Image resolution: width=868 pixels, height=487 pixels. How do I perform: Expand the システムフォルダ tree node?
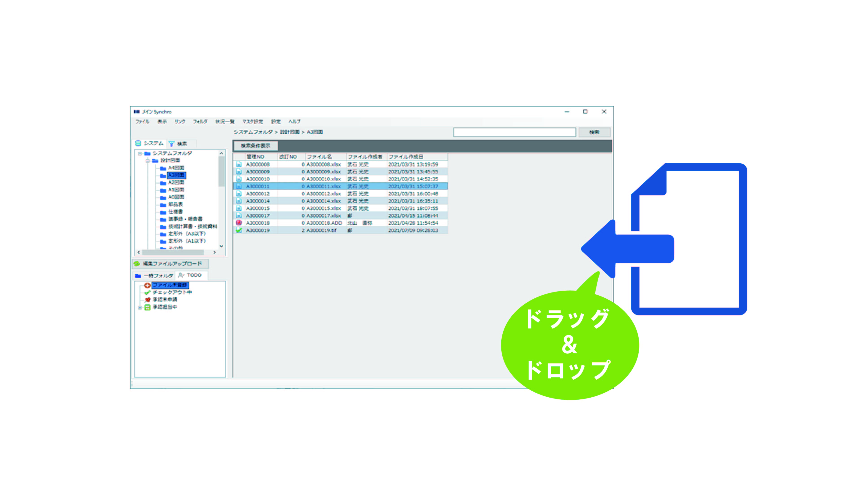tap(138, 154)
